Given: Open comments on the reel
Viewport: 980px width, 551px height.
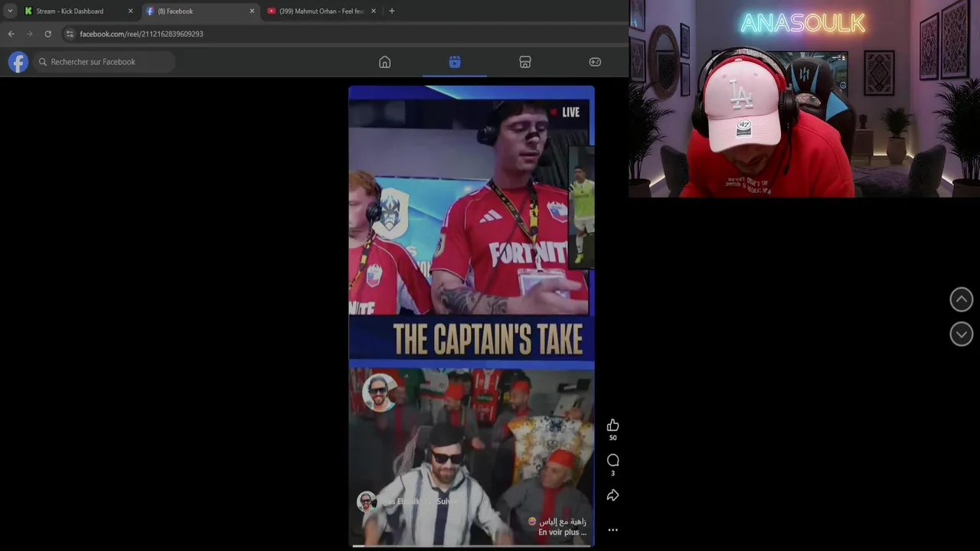Looking at the screenshot, I should point(612,460).
